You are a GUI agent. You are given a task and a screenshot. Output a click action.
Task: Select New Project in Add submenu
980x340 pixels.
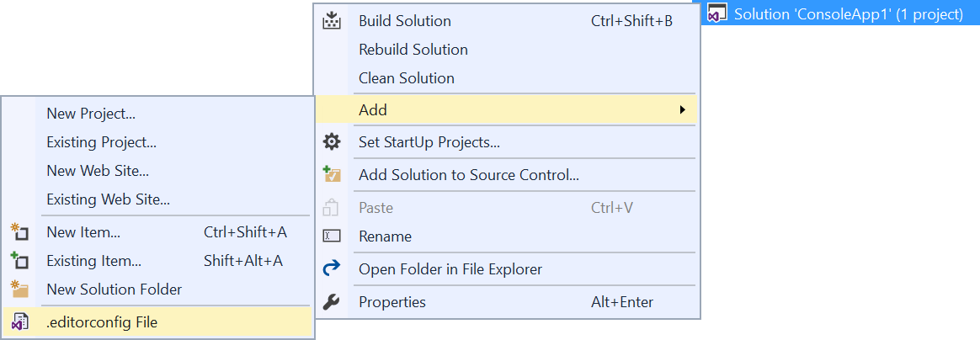[91, 114]
